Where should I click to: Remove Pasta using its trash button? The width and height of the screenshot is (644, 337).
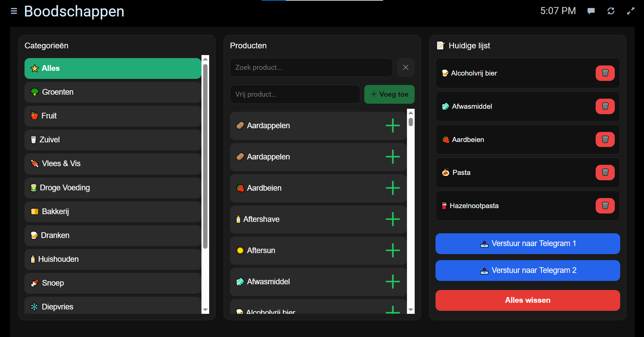click(x=605, y=173)
